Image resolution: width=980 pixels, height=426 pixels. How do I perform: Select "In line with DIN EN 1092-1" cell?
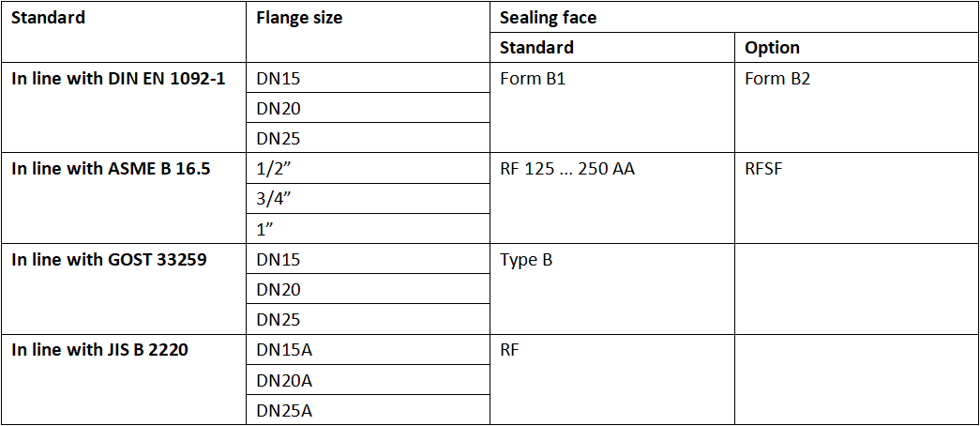pyautogui.click(x=118, y=79)
